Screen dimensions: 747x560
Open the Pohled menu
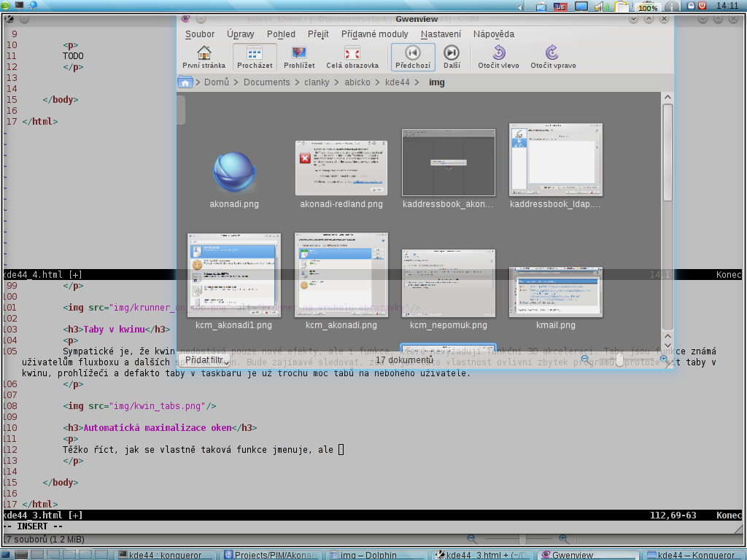click(281, 34)
